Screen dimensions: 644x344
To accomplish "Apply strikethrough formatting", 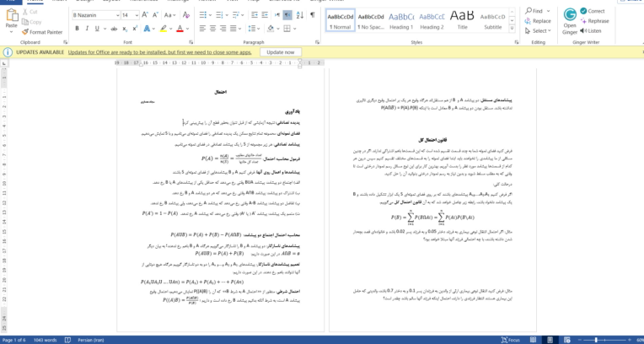I will coord(114,29).
